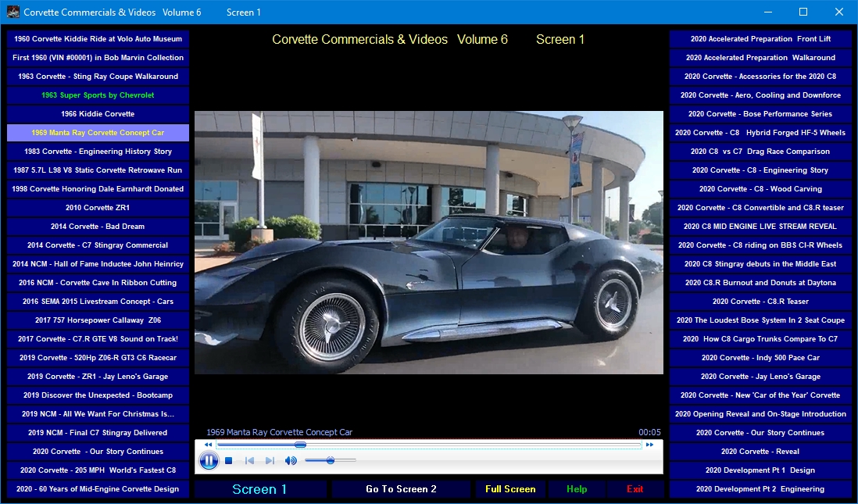
Task: Adjust the volume slider
Action: pyautogui.click(x=331, y=461)
